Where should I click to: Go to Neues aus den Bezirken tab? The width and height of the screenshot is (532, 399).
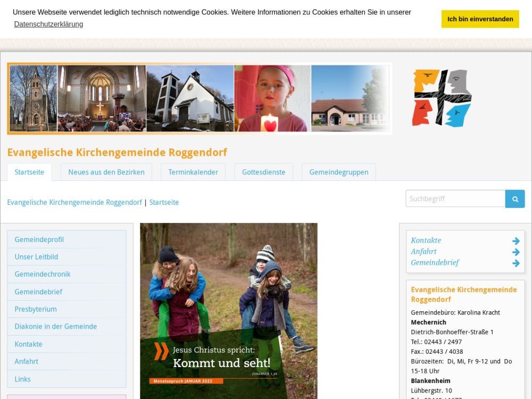106,172
